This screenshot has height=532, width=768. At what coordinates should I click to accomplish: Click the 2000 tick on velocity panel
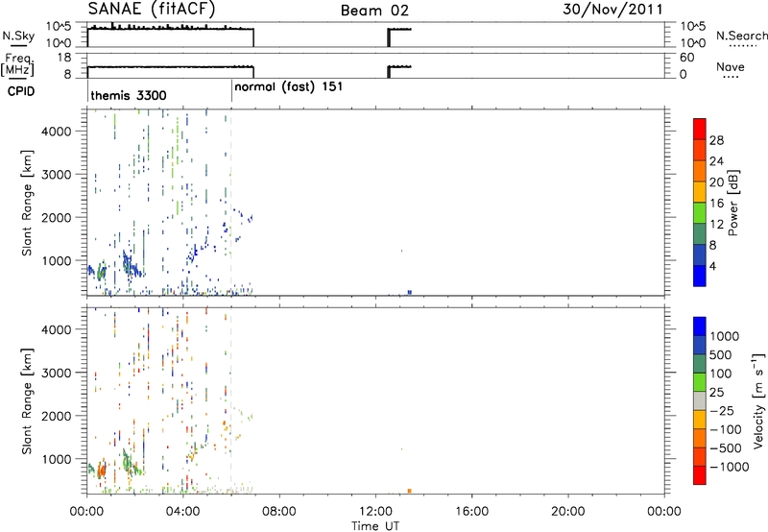click(57, 416)
